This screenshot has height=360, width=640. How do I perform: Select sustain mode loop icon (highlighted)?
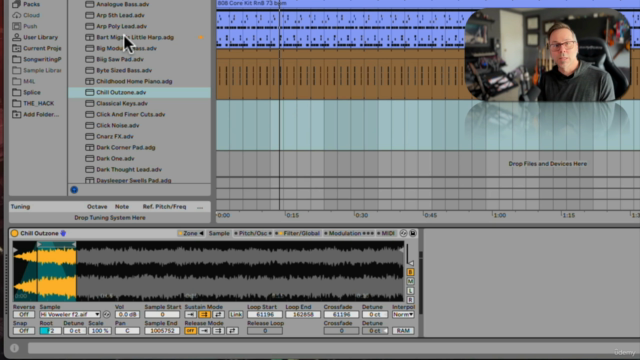click(x=204, y=315)
